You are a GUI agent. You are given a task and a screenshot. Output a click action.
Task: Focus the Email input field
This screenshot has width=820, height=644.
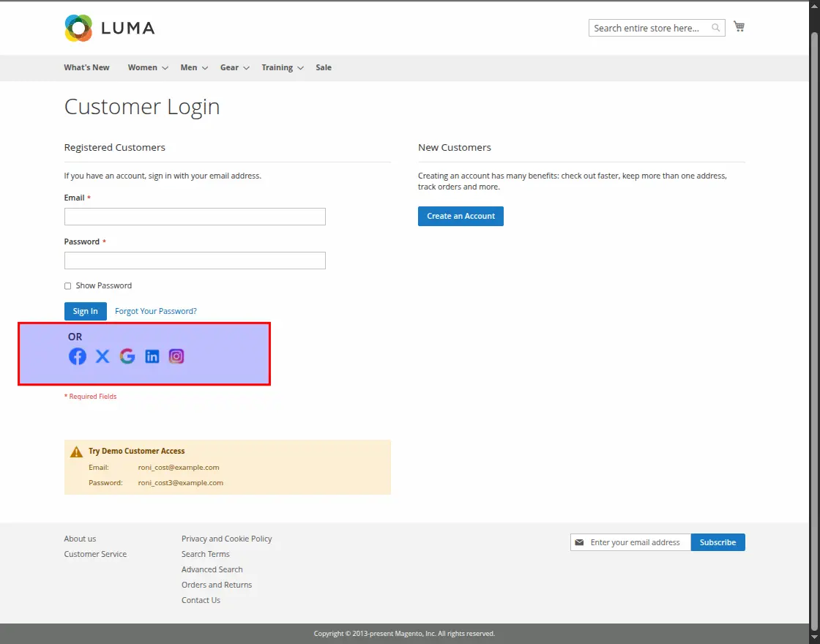click(195, 217)
